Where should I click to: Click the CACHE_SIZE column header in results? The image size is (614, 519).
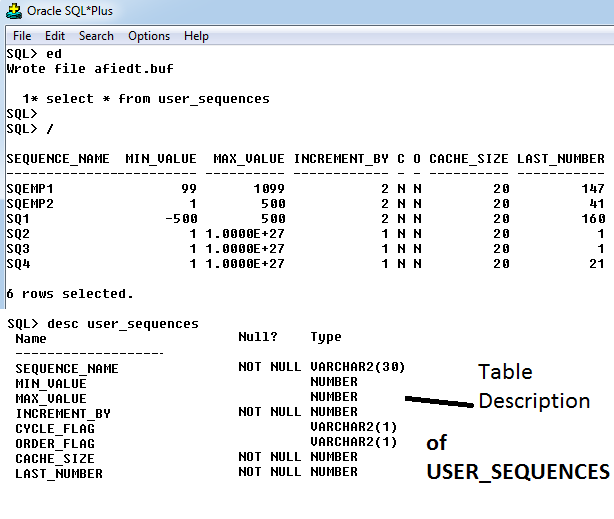(469, 159)
